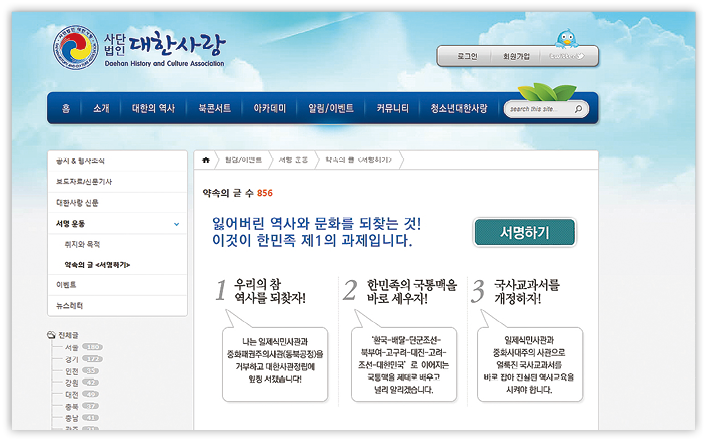This screenshot has width=707, height=442.
Task: Click the Daehan Sarang logo emblem
Action: pos(76,48)
